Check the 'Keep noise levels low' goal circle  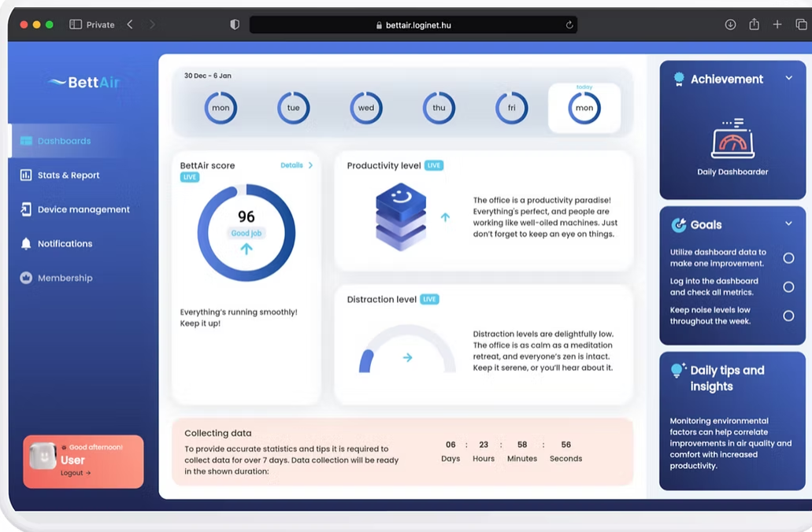[788, 316]
